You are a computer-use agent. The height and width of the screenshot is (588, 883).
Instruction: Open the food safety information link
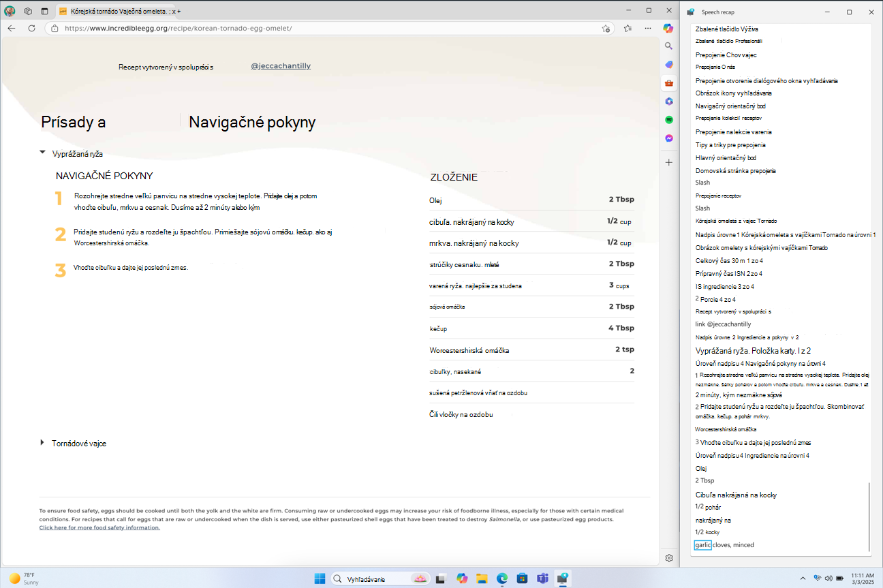99,527
